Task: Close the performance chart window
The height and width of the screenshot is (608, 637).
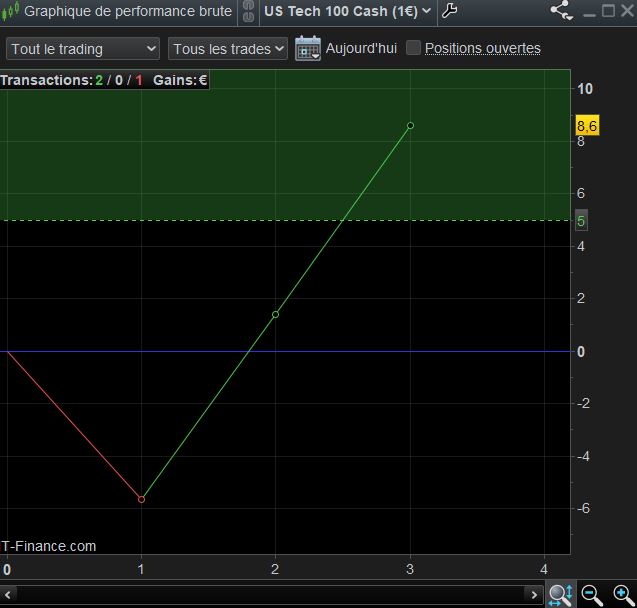Action: [x=628, y=11]
